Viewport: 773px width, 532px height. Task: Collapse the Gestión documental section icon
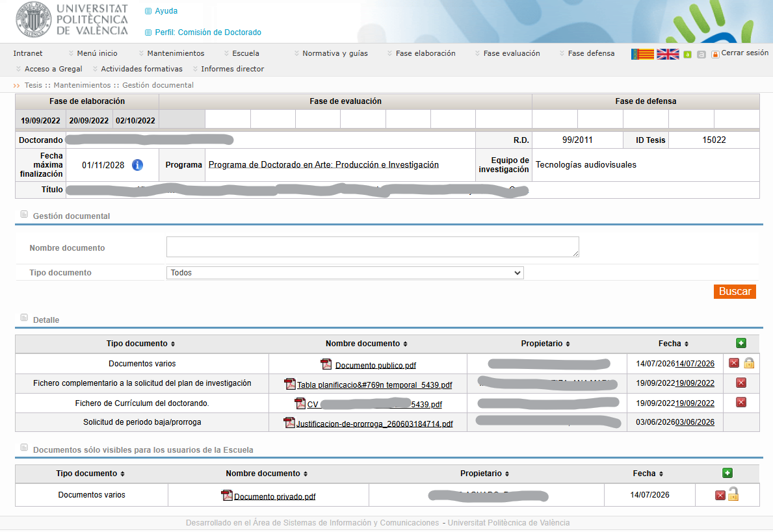click(x=24, y=214)
